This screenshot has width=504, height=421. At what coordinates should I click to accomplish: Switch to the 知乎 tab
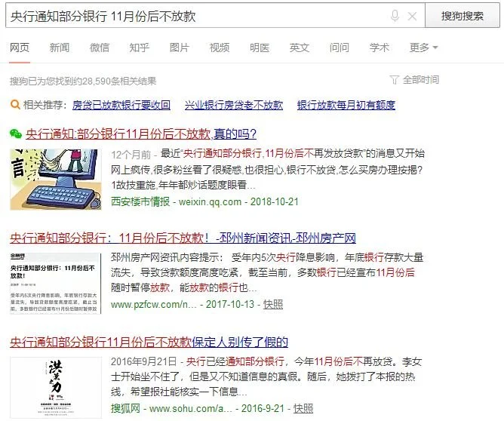click(140, 48)
